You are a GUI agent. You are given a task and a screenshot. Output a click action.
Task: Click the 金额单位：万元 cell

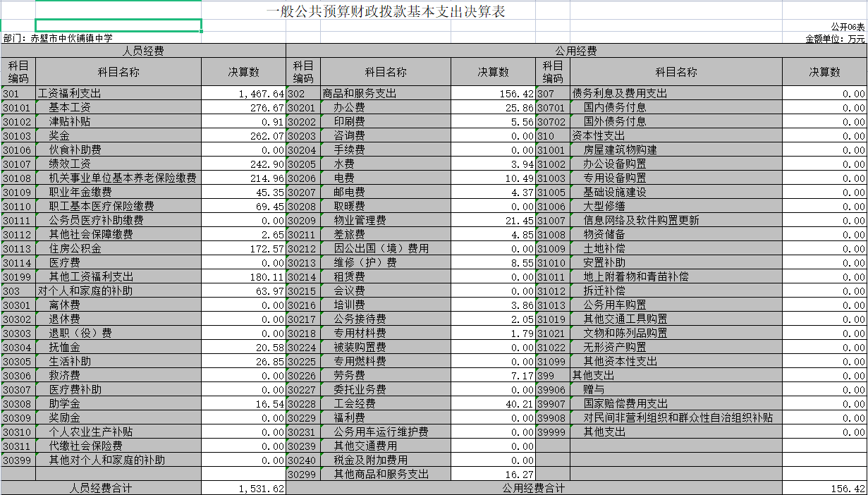835,39
